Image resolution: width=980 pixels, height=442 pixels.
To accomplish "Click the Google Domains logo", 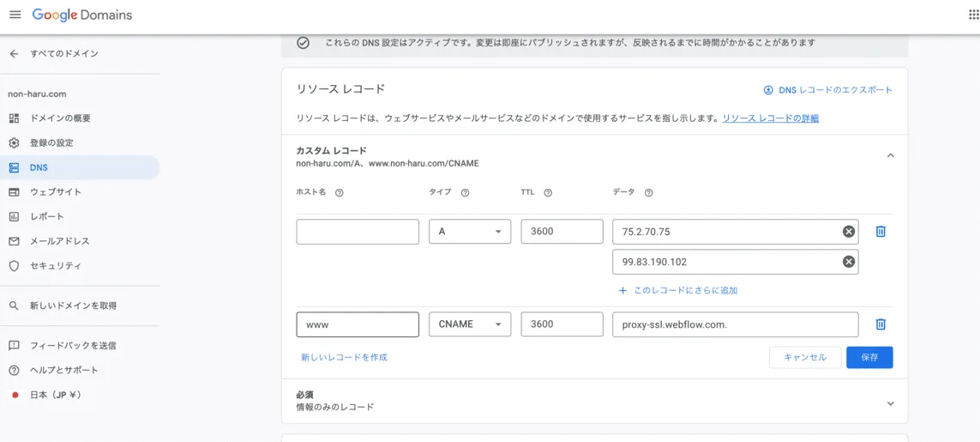I will click(x=81, y=15).
